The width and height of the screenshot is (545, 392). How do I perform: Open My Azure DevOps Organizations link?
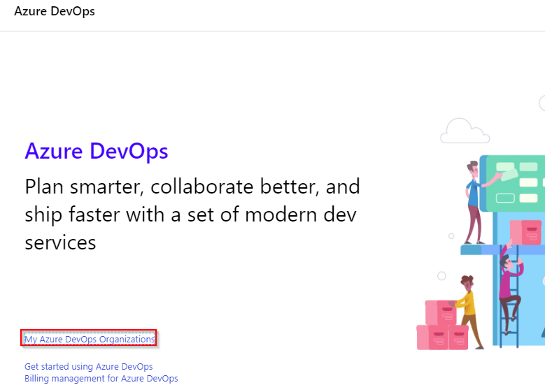[x=90, y=339]
